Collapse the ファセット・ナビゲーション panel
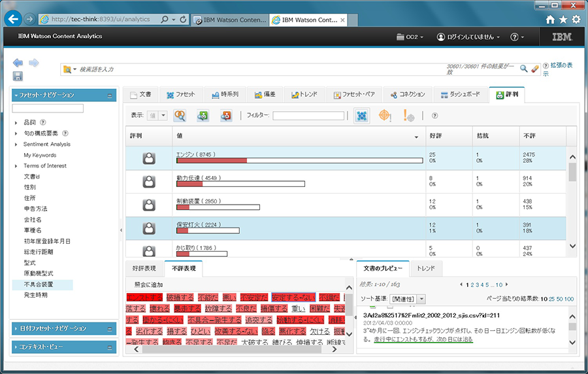This screenshot has width=588, height=374. point(110,95)
